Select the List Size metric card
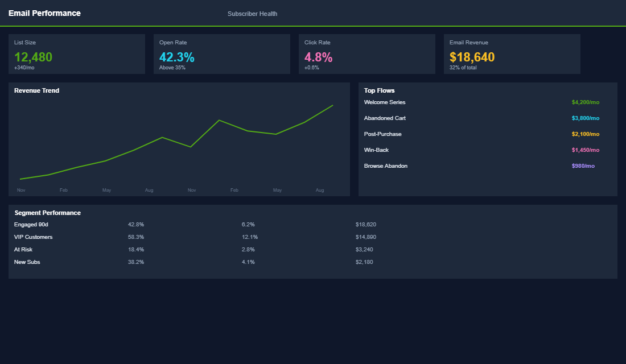This screenshot has height=364, width=626. (77, 54)
